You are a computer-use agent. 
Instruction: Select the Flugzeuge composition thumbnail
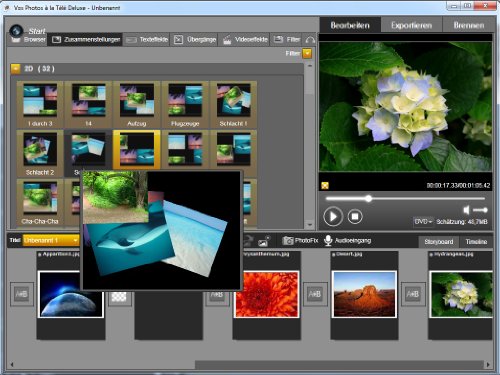pyautogui.click(x=185, y=105)
